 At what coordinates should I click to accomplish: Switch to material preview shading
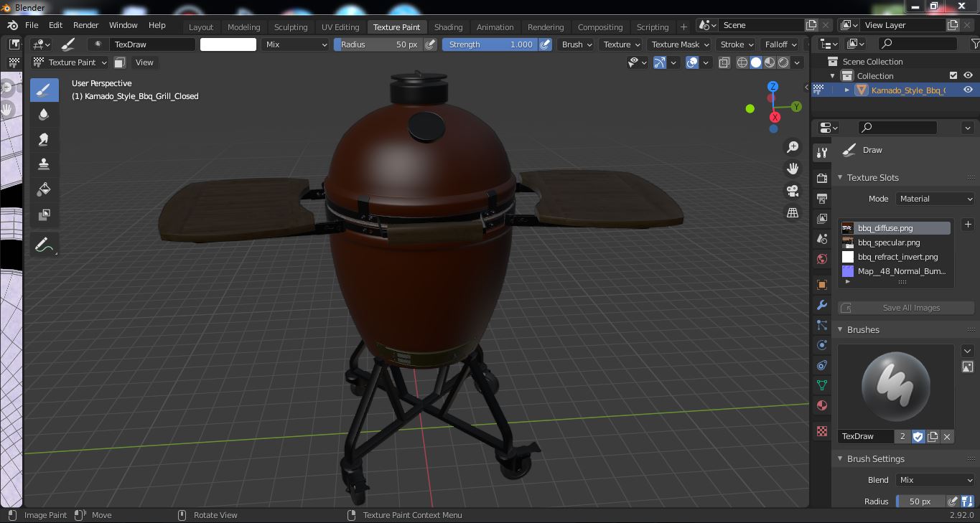(770, 62)
